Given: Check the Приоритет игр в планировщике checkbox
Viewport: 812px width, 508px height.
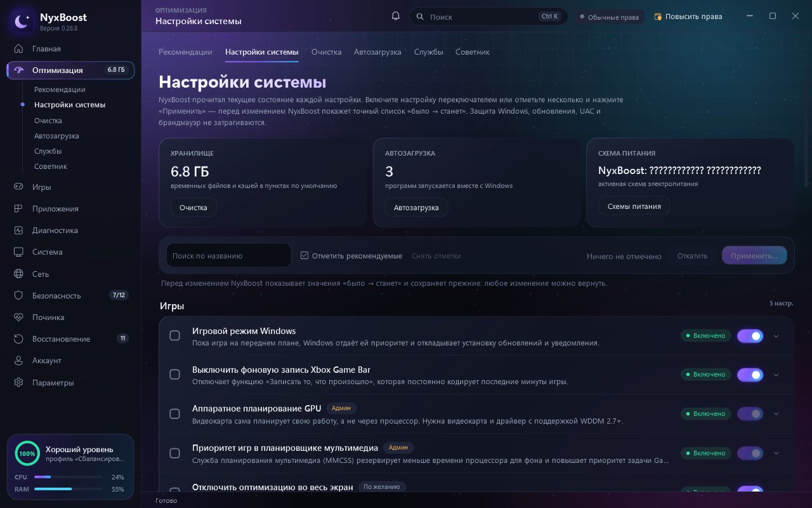Looking at the screenshot, I should pos(175,453).
